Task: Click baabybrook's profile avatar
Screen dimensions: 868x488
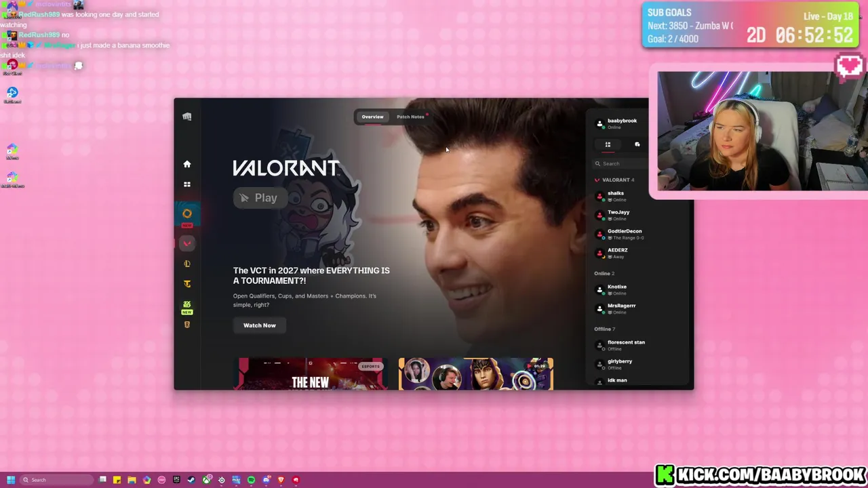Action: pyautogui.click(x=599, y=124)
